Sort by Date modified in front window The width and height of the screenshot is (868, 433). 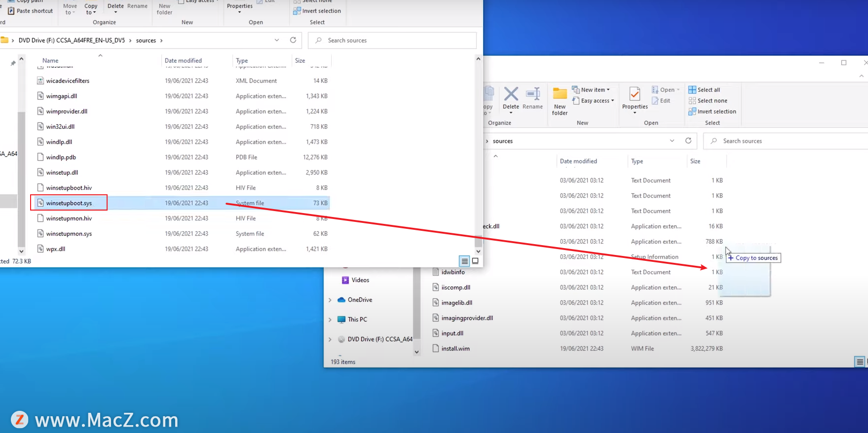click(x=183, y=61)
